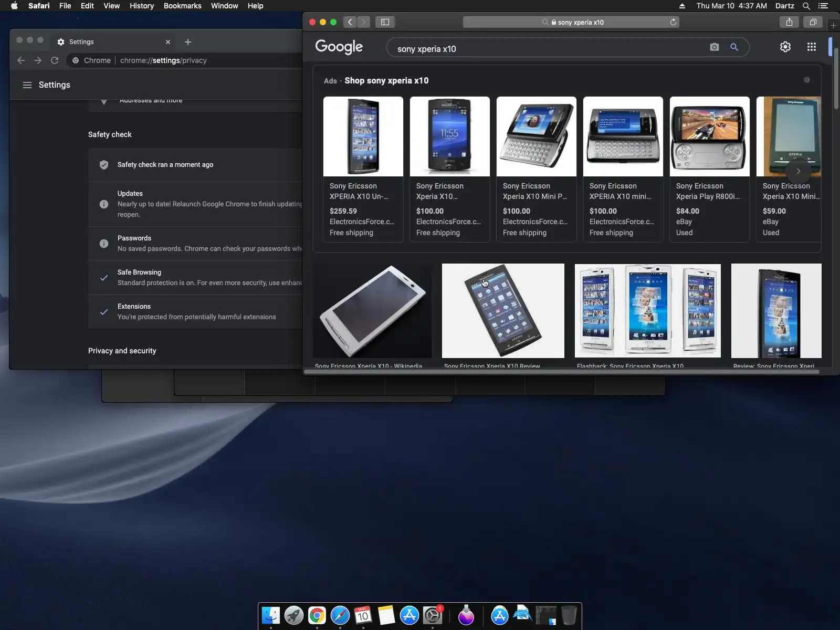Viewport: 840px width, 630px height.
Task: Show the Safari tab overview
Action: pyautogui.click(x=813, y=22)
